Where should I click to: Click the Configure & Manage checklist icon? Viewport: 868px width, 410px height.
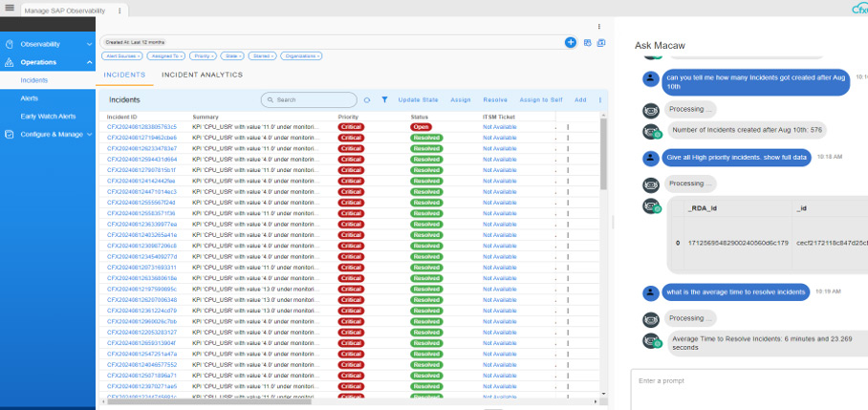(x=9, y=135)
